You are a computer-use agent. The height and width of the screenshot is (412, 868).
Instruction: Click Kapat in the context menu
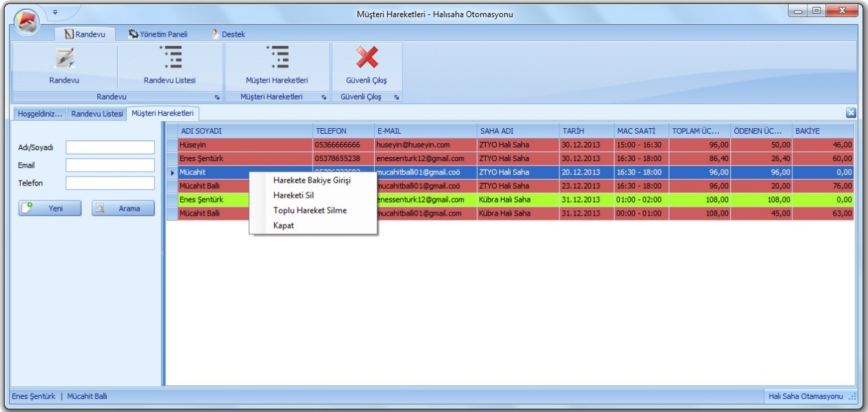click(284, 226)
